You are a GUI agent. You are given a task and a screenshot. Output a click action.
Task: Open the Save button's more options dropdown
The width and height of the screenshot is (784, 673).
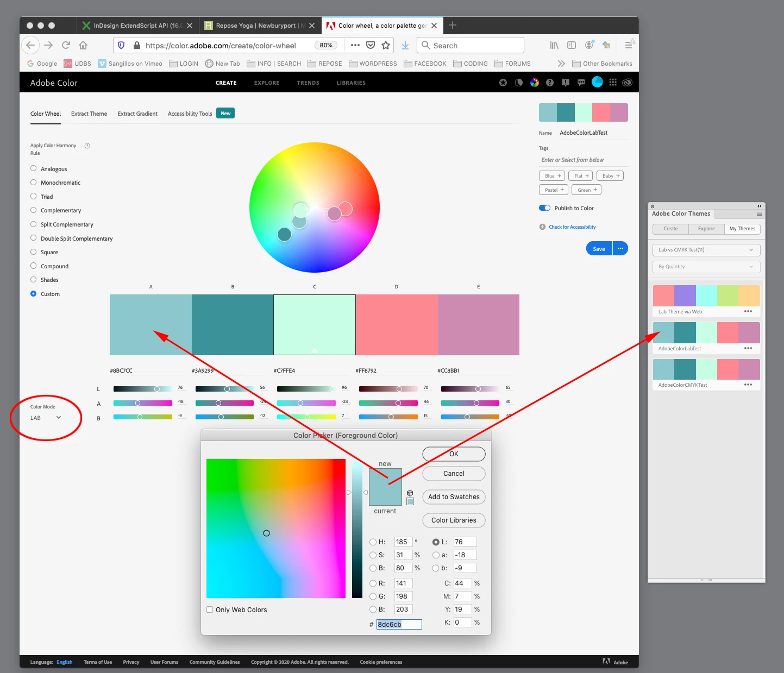(x=620, y=248)
